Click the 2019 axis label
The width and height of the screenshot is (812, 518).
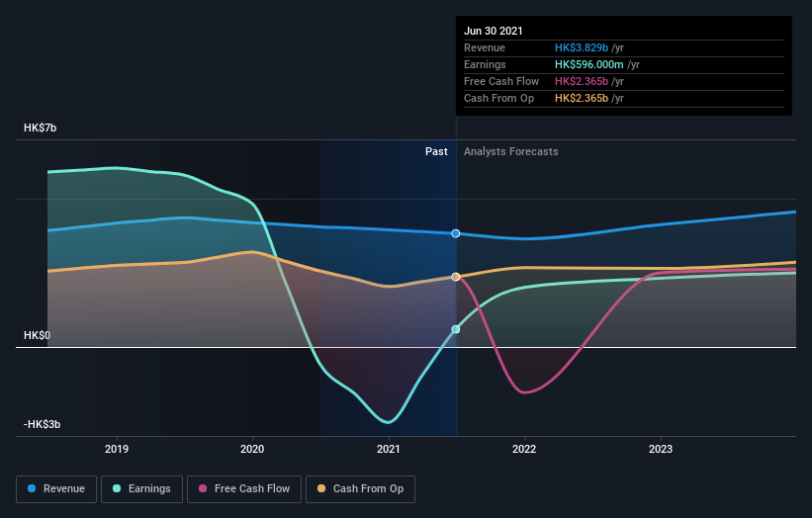117,449
